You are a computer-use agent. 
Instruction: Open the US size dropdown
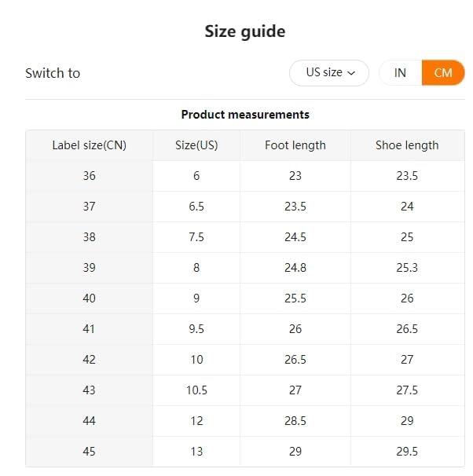(x=328, y=73)
